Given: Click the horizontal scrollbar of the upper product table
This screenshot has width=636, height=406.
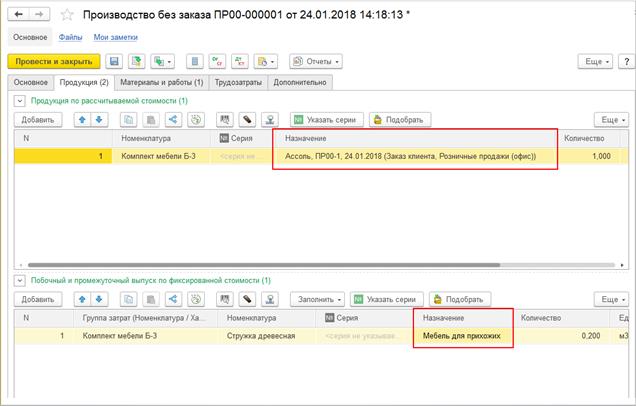Looking at the screenshot, I should click(264, 265).
